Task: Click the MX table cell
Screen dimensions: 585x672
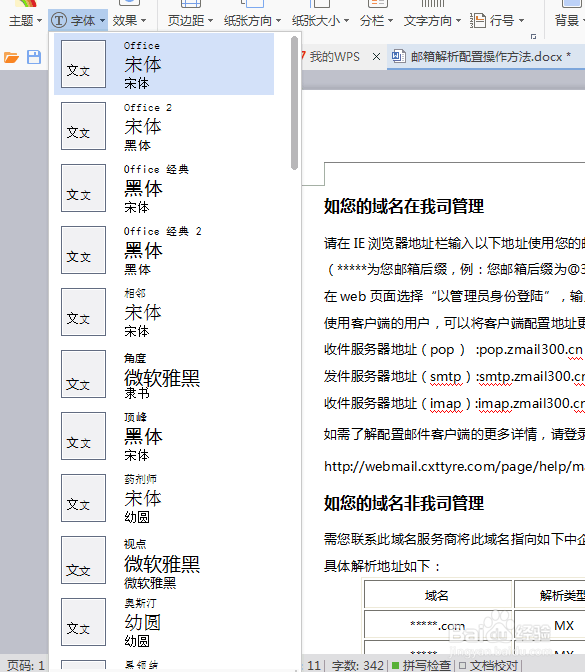Action: coord(550,625)
